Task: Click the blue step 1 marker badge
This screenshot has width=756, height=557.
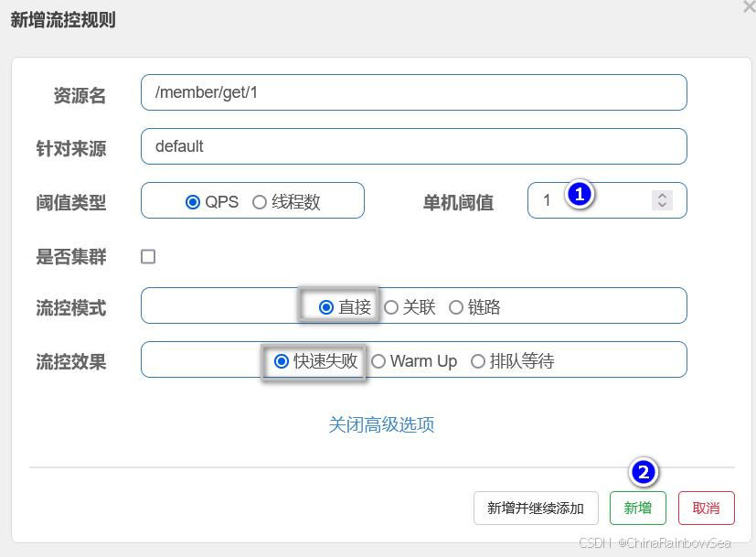Action: click(x=579, y=194)
